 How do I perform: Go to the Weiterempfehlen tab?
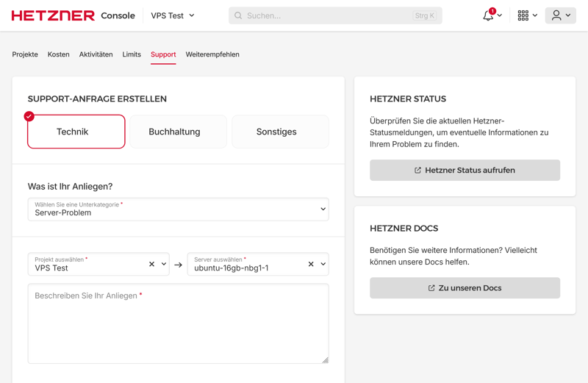(x=212, y=54)
